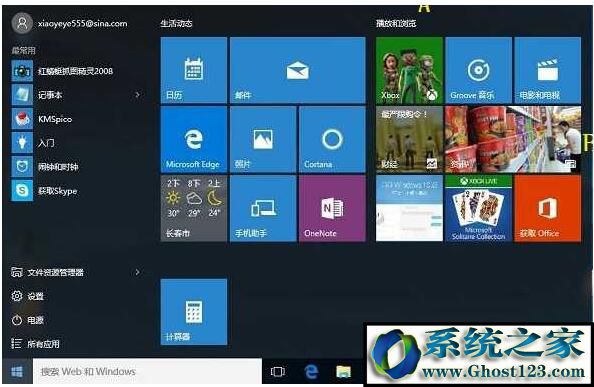Expand the 记事本 jump list arrow
This screenshot has width=594, height=387.
click(x=138, y=95)
